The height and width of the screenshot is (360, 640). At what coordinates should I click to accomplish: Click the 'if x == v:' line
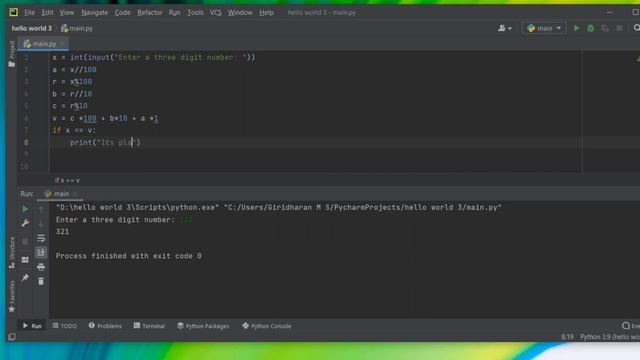(74, 130)
